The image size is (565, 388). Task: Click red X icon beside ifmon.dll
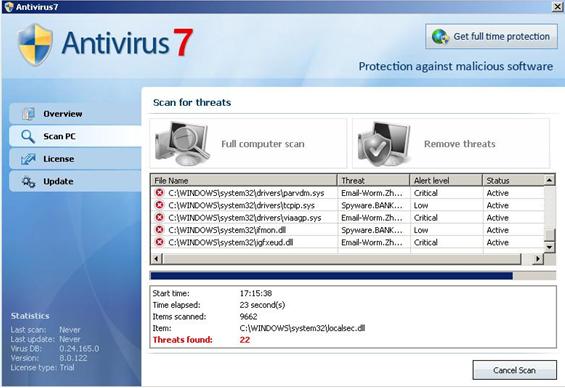(x=159, y=229)
